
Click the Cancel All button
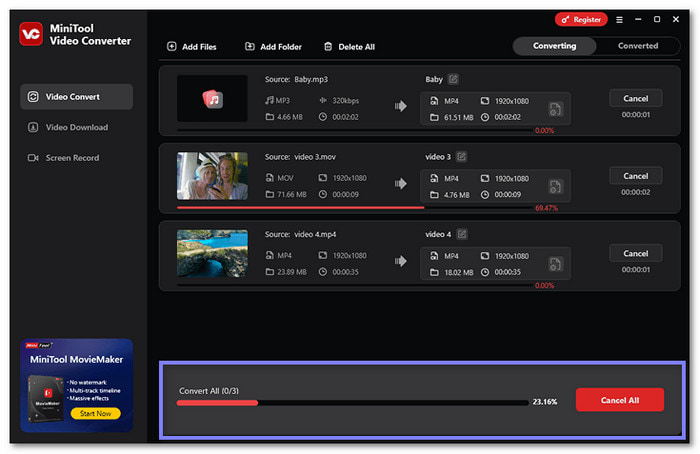[x=620, y=400]
